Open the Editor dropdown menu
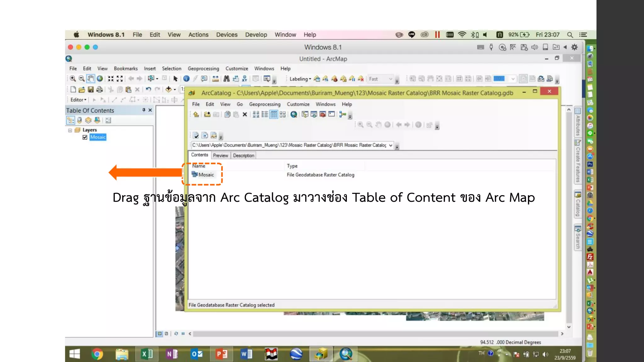The image size is (644, 362). coord(78,100)
